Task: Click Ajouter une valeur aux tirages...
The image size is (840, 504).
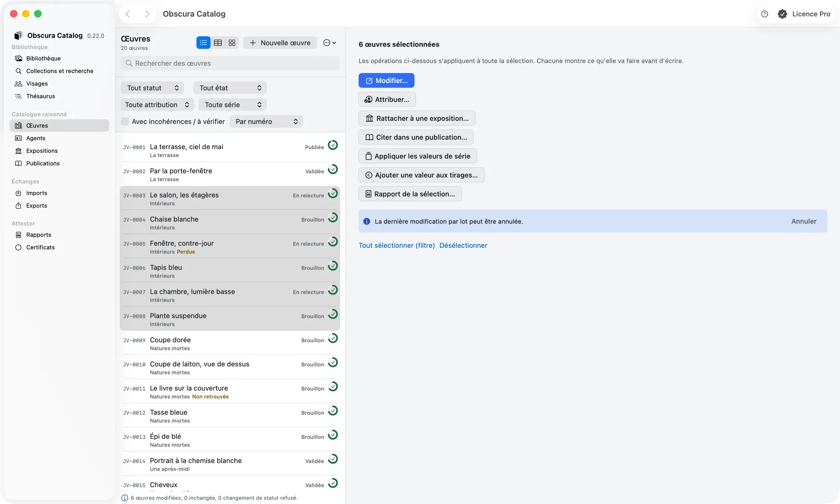Action: (422, 175)
